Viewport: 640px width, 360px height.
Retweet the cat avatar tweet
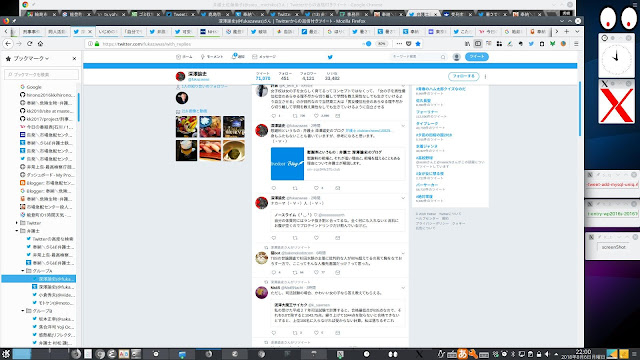[295, 272]
